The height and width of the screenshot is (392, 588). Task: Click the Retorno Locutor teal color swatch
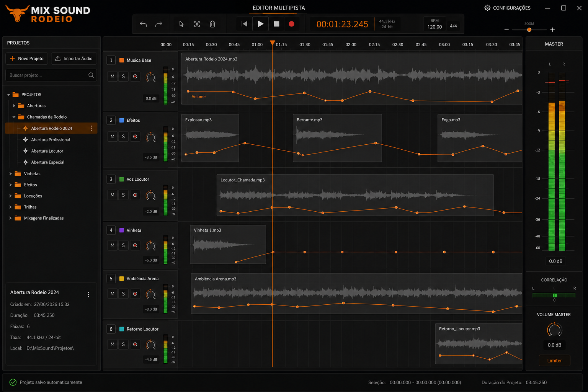click(121, 329)
